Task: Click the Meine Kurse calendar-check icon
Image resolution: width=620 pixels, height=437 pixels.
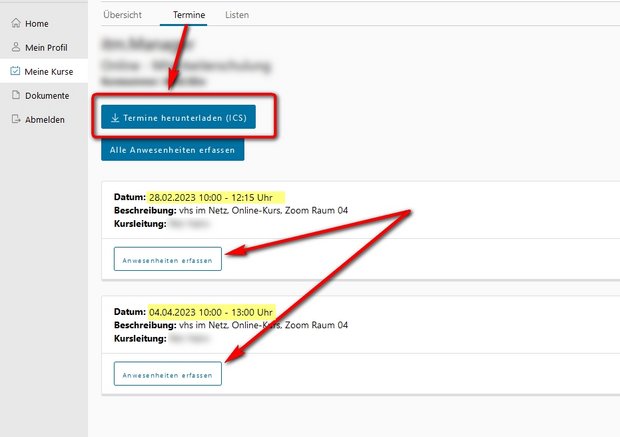Action: 15,71
